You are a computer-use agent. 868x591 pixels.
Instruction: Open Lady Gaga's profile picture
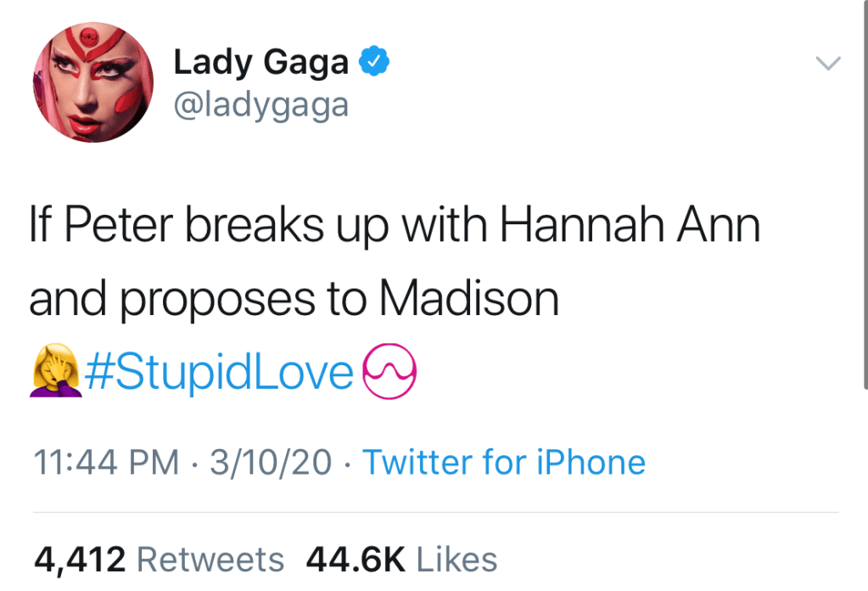pos(93,82)
